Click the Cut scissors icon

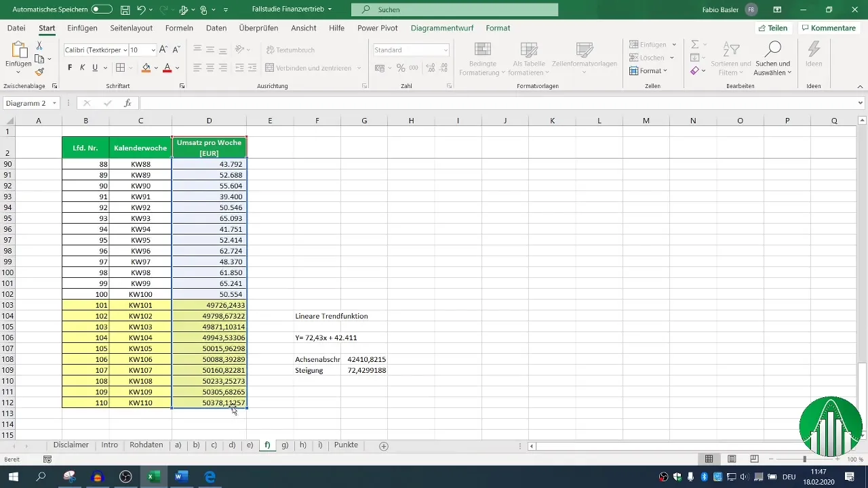pyautogui.click(x=39, y=45)
